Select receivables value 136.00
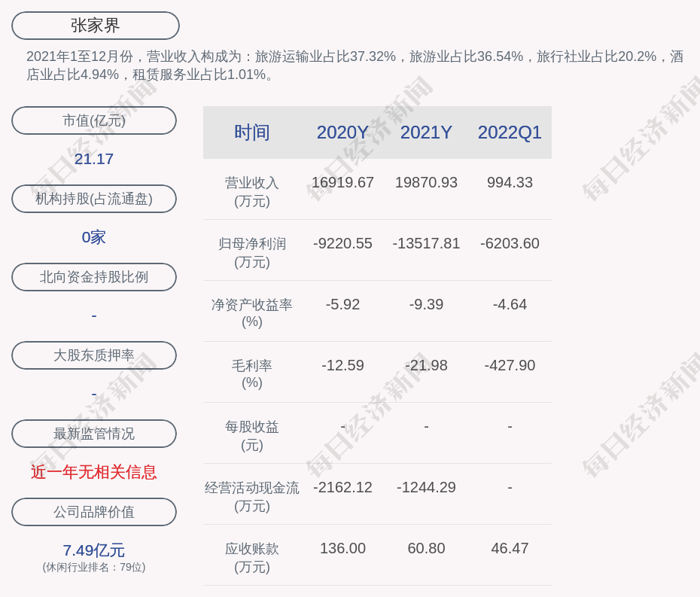Image resolution: width=700 pixels, height=597 pixels. (x=342, y=548)
